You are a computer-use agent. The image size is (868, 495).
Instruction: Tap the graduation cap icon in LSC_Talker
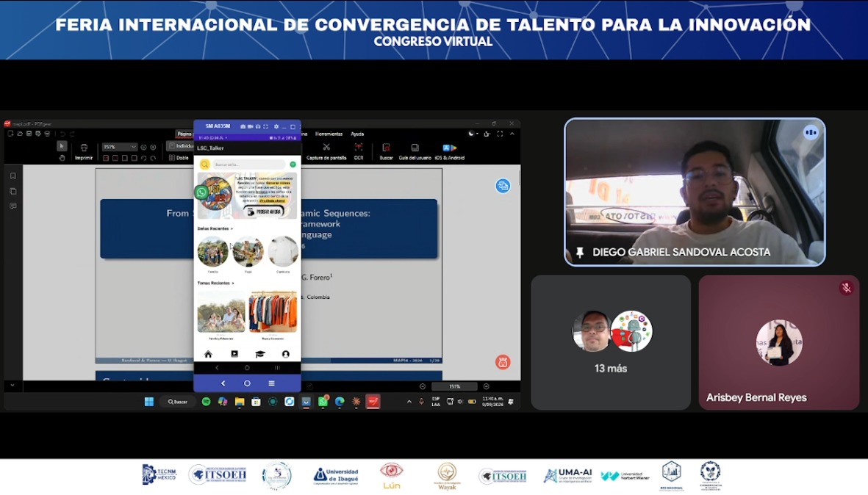click(259, 354)
